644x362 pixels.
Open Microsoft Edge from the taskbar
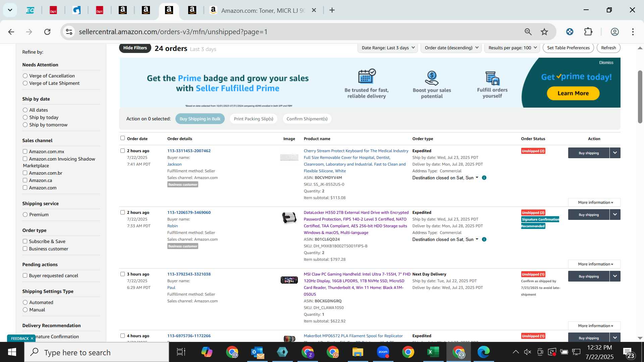pos(483,352)
